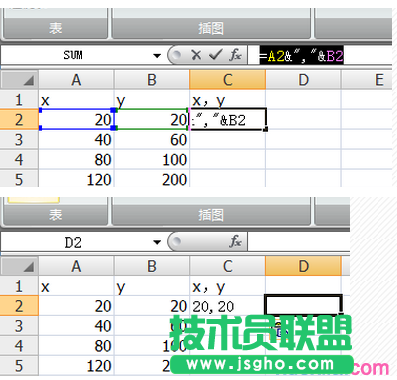Click cell A4 with 80 in the D2 sheet
The width and height of the screenshot is (397, 380).
[76, 346]
